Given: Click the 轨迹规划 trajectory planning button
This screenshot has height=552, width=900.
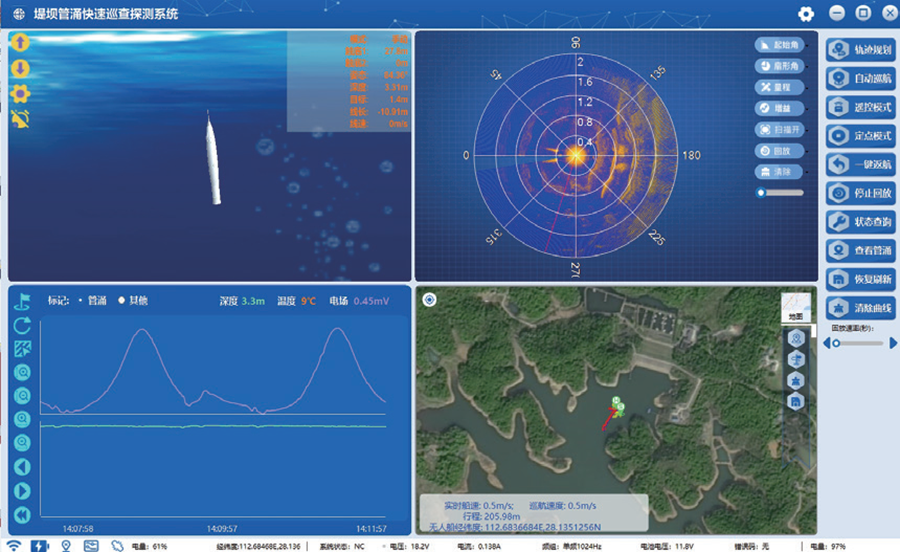Looking at the screenshot, I should pyautogui.click(x=860, y=50).
